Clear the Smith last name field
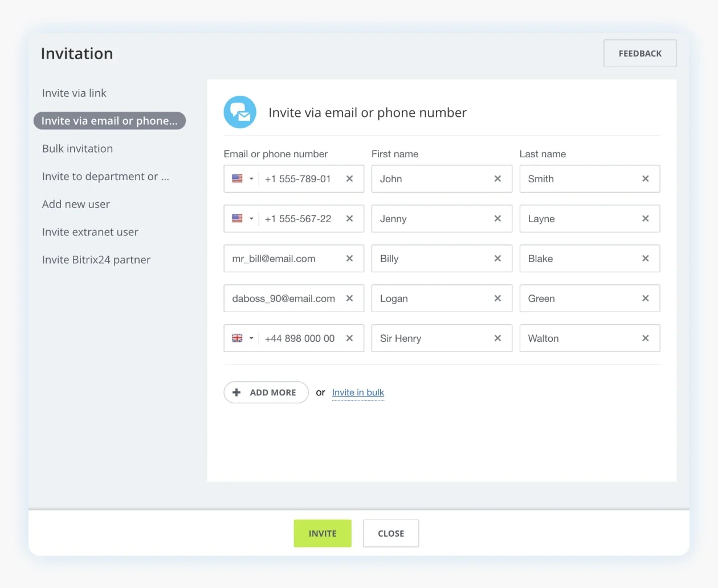718x588 pixels. click(645, 179)
